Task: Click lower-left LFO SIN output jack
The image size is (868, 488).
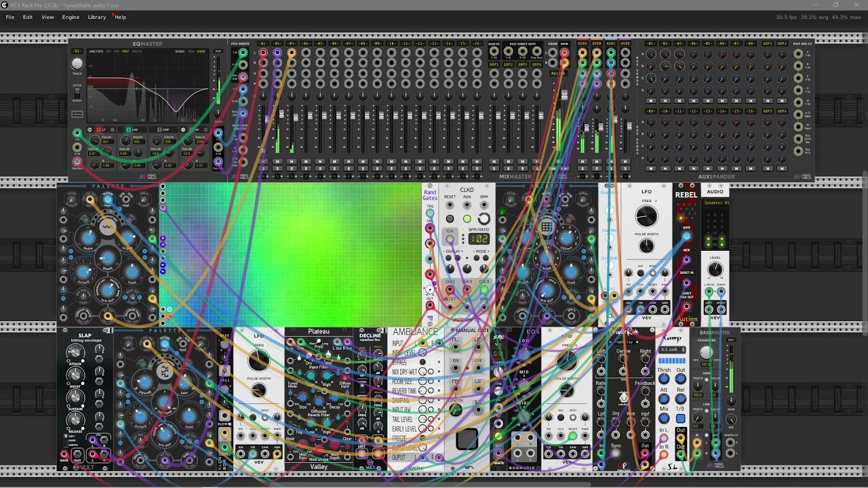Action: (240, 453)
